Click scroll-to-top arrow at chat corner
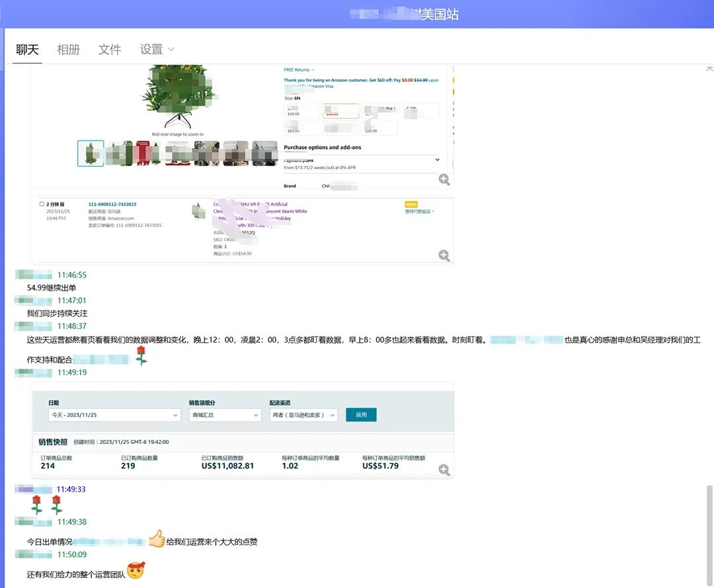 click(709, 69)
